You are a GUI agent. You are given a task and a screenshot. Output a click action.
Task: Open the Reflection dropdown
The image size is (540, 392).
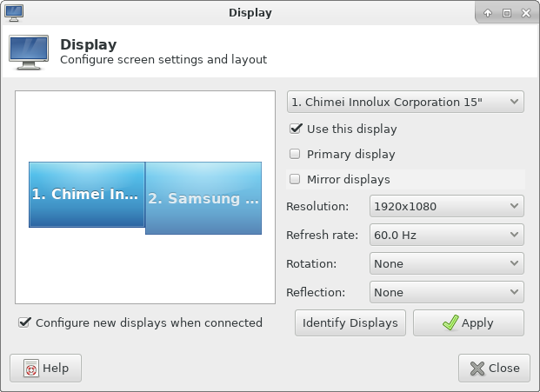pos(446,292)
